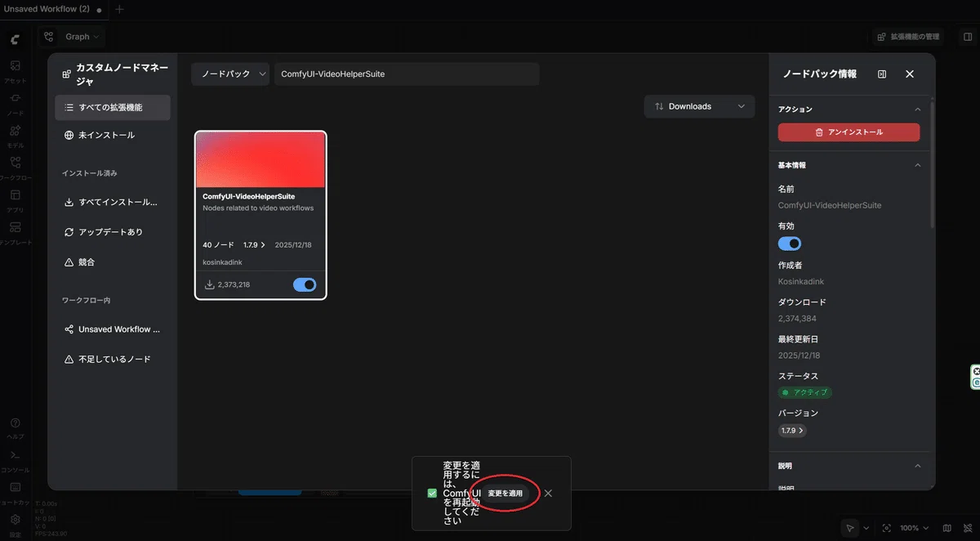The height and width of the screenshot is (541, 980).
Task: Click the minimap icon in bottom toolbar
Action: 947,528
